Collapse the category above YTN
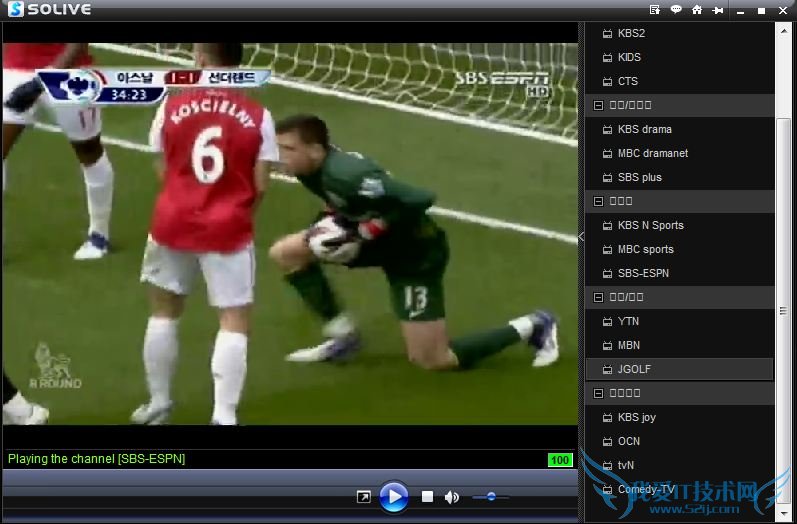Image resolution: width=797 pixels, height=524 pixels. 598,297
